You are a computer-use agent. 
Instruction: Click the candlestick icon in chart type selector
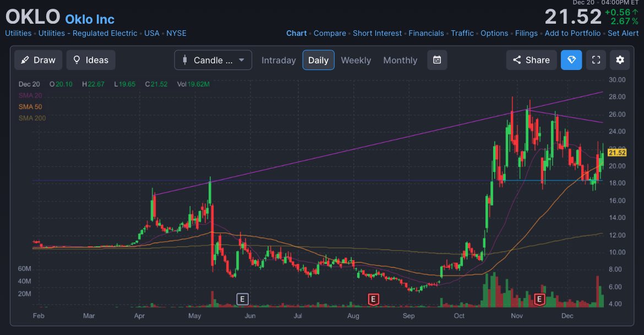pyautogui.click(x=185, y=60)
